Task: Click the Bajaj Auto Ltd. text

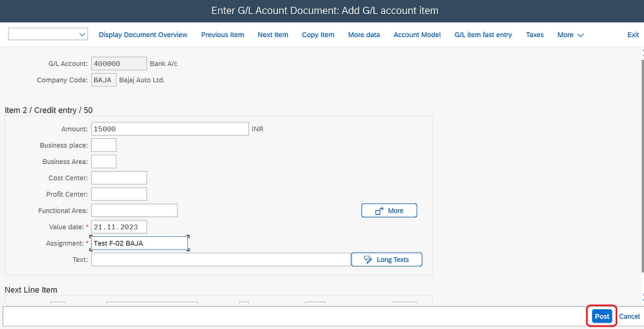Action: (142, 80)
